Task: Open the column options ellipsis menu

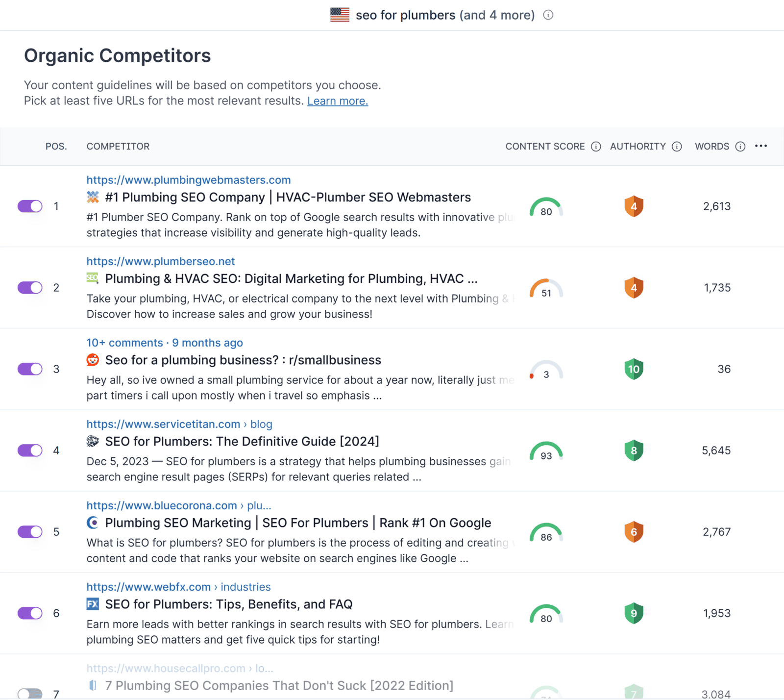Action: pos(761,146)
